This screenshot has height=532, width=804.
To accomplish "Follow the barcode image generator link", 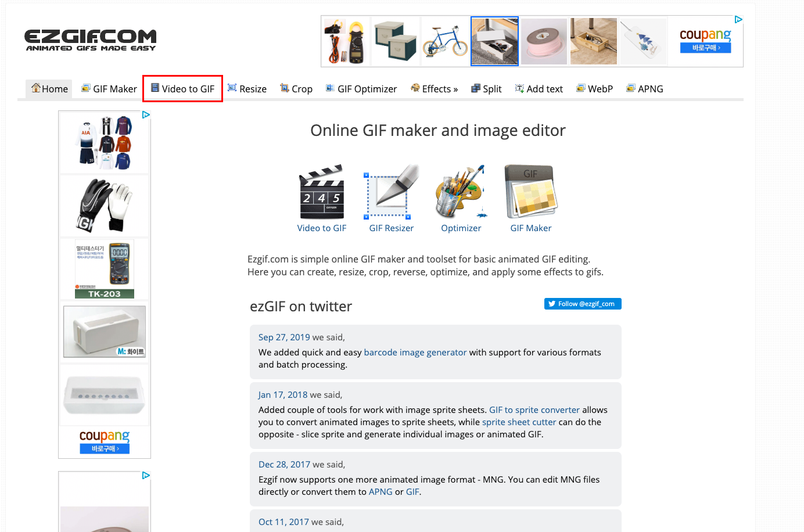I will tap(415, 353).
